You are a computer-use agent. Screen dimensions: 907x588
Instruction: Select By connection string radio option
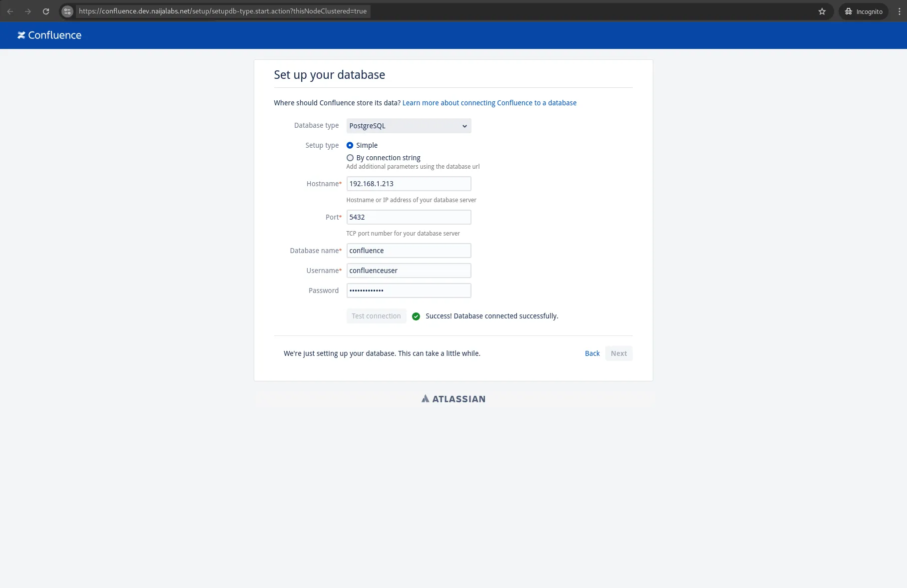point(350,158)
